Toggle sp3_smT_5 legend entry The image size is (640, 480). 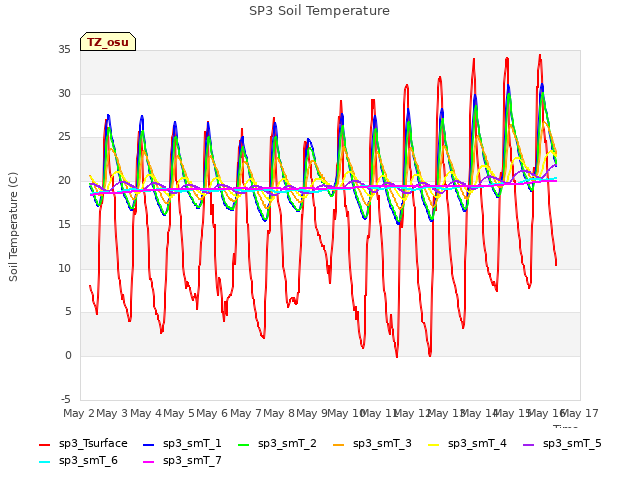pyautogui.click(x=562, y=444)
